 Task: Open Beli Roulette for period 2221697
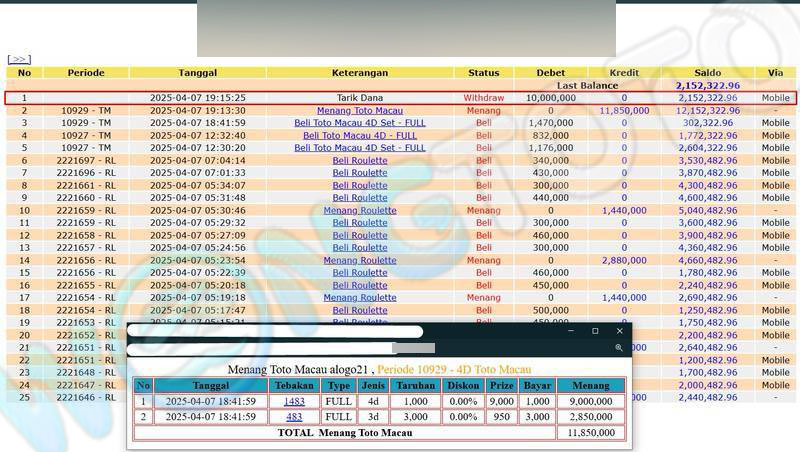pos(359,160)
